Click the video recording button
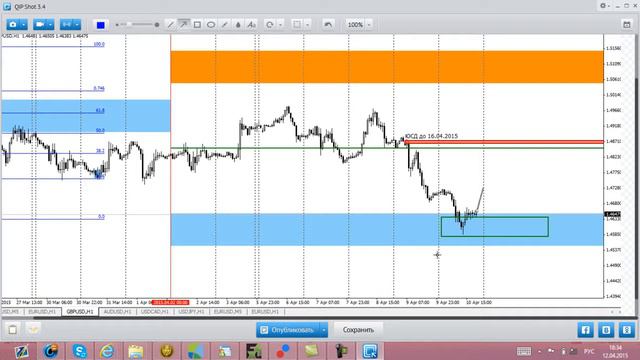 40,24
